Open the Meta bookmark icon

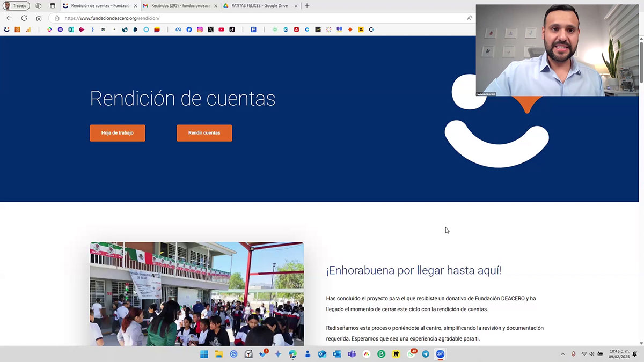tap(178, 29)
